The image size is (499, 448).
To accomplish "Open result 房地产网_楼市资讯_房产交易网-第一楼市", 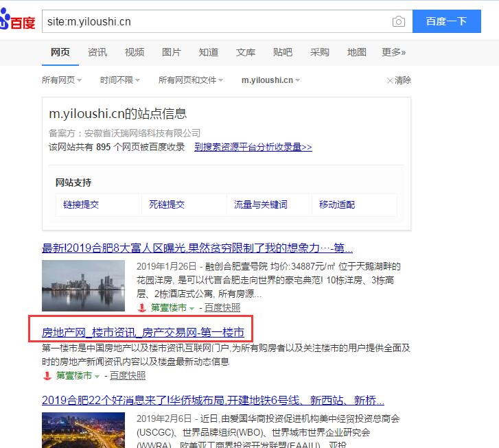I will tap(143, 333).
